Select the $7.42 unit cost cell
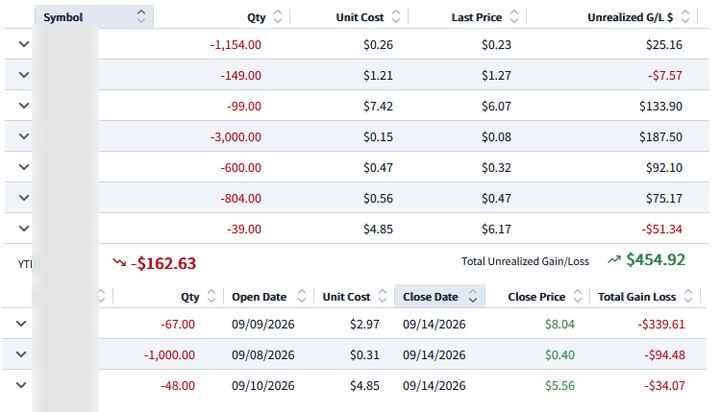This screenshot has width=720, height=412. pos(378,106)
